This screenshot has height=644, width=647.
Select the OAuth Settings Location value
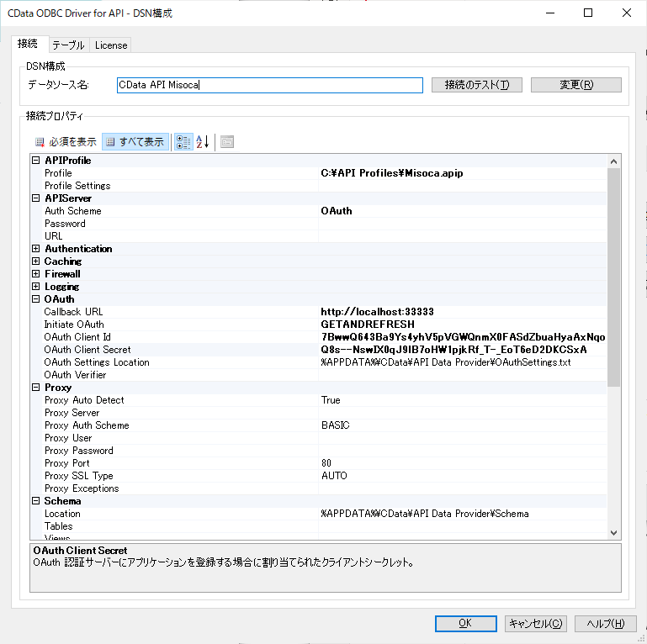(446, 362)
